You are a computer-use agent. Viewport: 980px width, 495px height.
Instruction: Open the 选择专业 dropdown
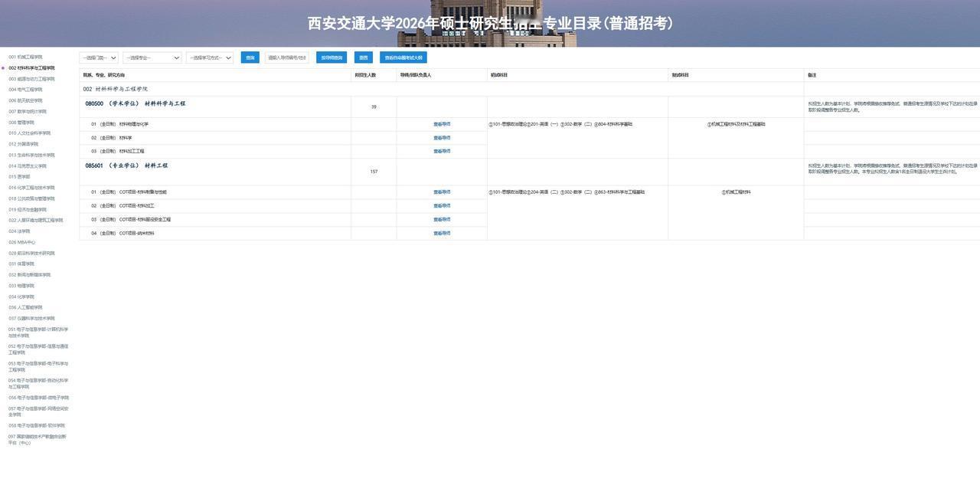pyautogui.click(x=152, y=57)
